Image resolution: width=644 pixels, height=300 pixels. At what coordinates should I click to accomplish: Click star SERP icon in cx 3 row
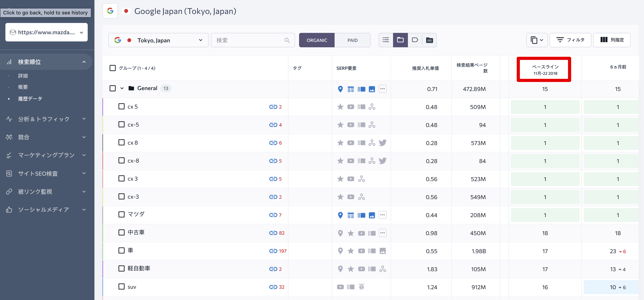coord(340,179)
